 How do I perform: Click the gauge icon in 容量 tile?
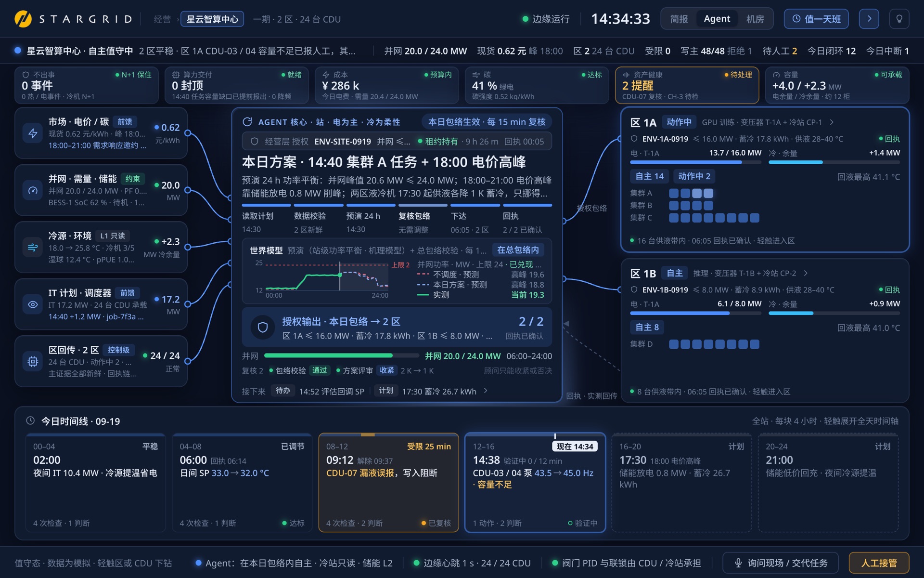click(776, 75)
